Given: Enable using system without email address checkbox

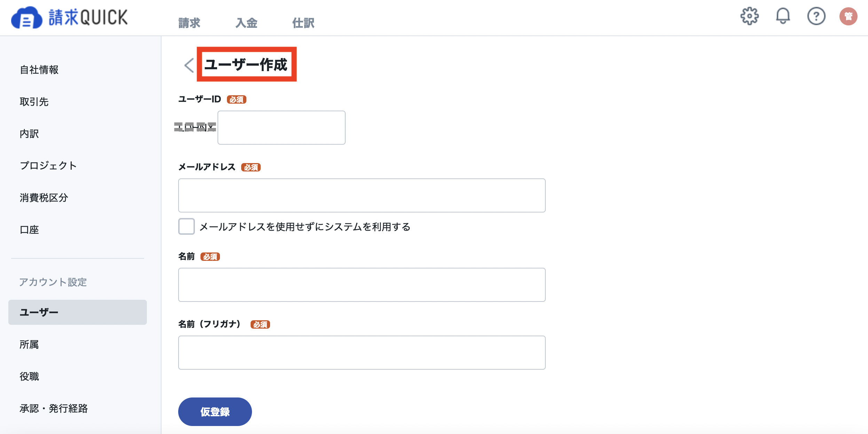Looking at the screenshot, I should pyautogui.click(x=186, y=226).
